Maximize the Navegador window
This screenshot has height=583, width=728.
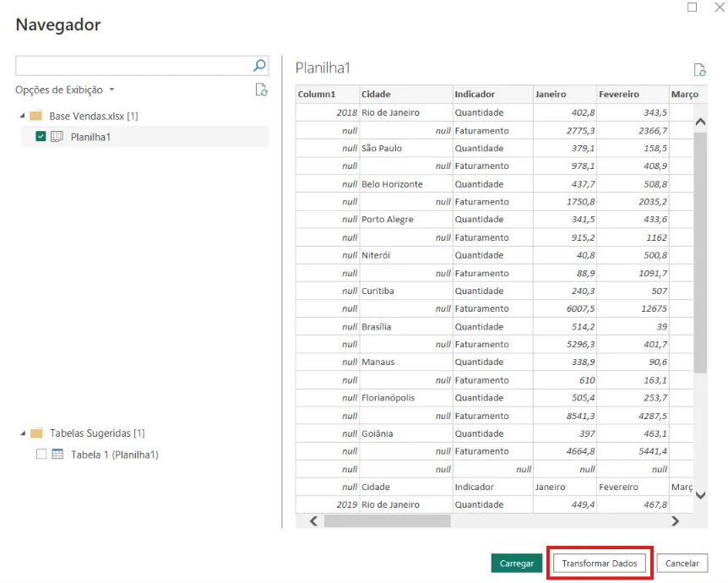692,7
